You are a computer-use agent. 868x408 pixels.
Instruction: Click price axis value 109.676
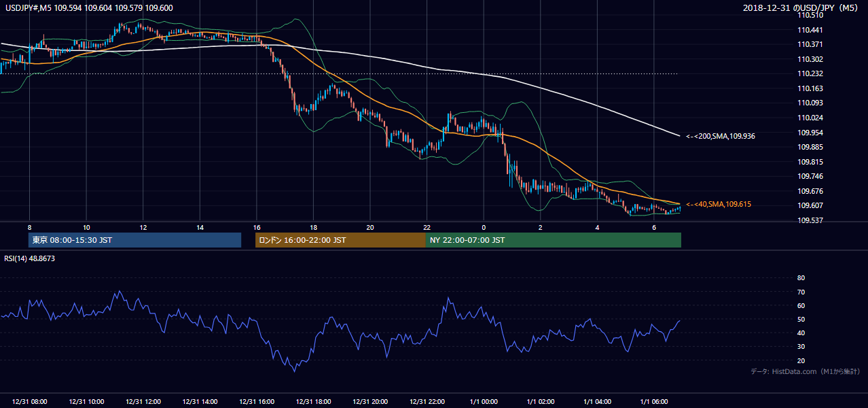point(810,191)
